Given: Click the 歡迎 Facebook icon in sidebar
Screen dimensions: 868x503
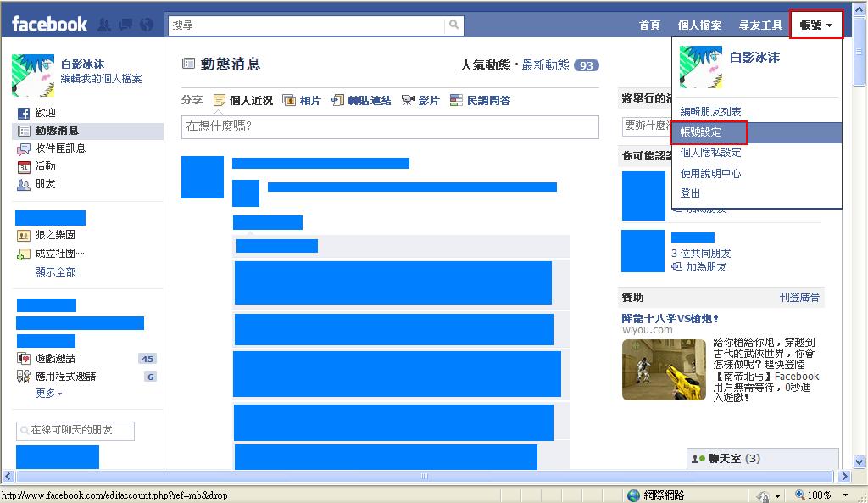Looking at the screenshot, I should point(23,113).
